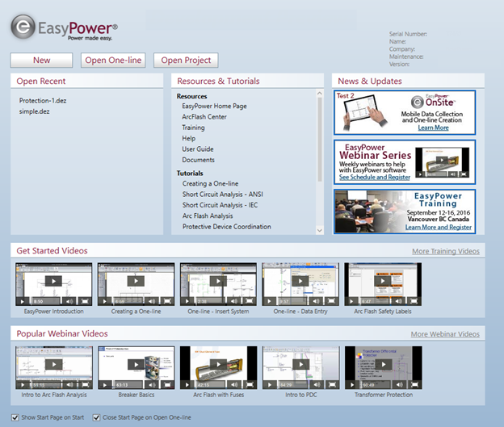Fullscreen icon on Transformer Protection video

[x=415, y=384]
